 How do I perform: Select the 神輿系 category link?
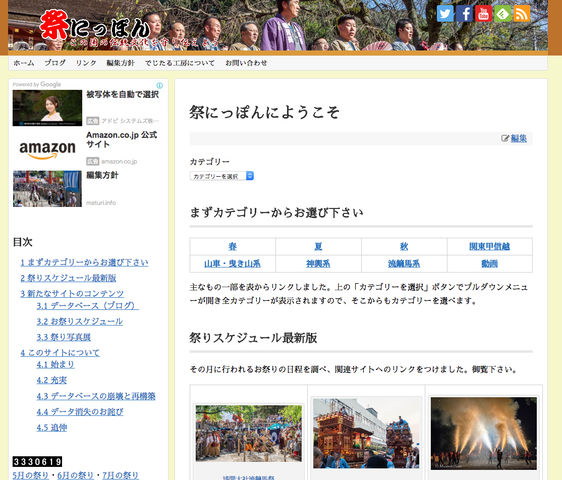click(x=318, y=264)
